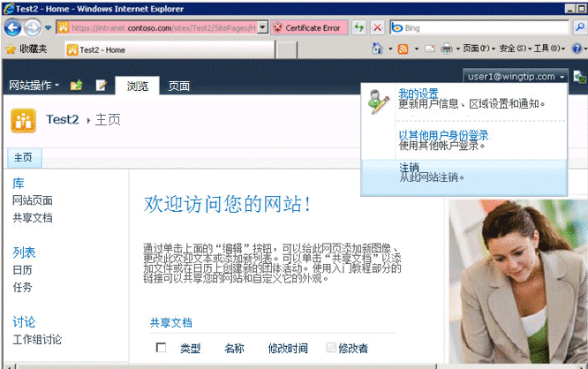
Task: Click the green Refresh arrows icon
Action: tap(359, 27)
